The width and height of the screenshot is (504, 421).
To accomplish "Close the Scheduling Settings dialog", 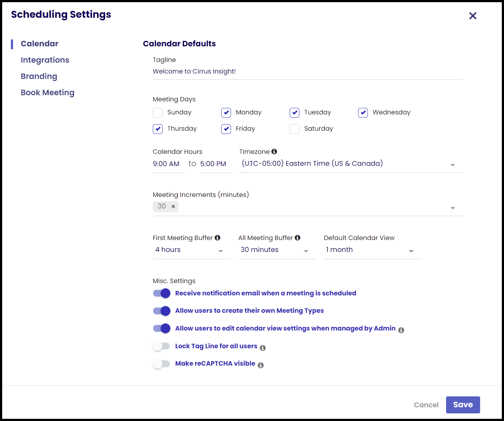I will (x=472, y=16).
